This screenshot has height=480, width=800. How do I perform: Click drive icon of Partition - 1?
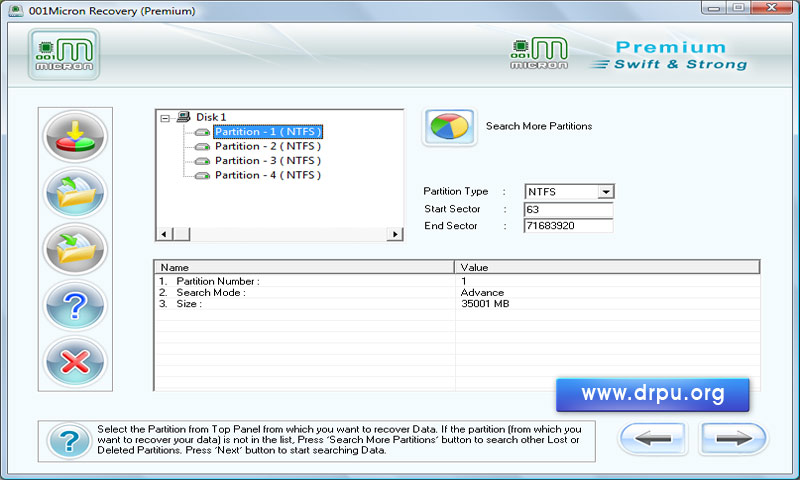203,132
